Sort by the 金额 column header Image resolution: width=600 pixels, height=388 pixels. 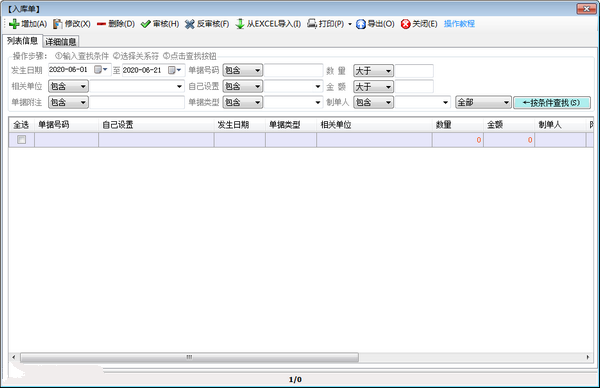(x=509, y=125)
